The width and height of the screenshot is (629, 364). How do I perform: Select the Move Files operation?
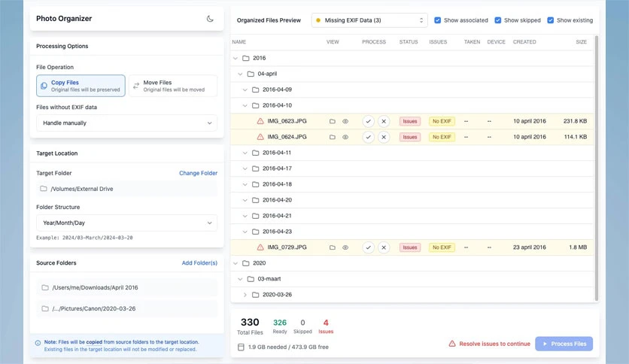173,86
